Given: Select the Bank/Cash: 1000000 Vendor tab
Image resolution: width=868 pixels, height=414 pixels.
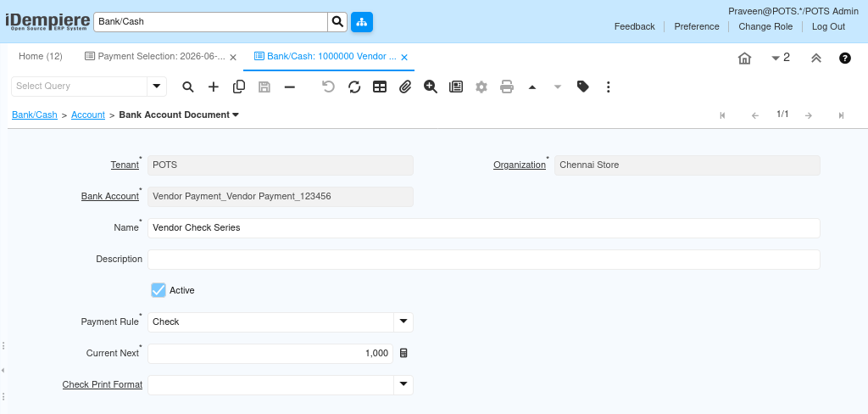Looking at the screenshot, I should [x=325, y=57].
